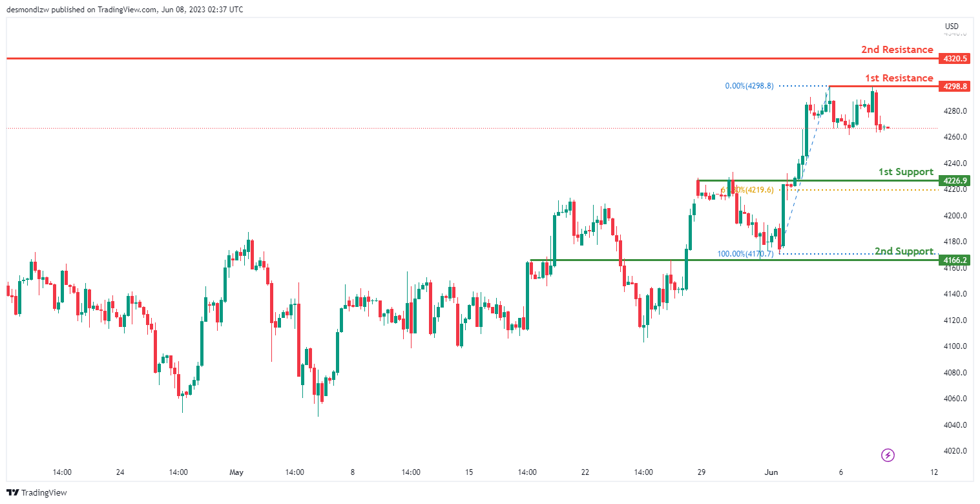Viewport: 980px width, 504px height.
Task: Select the 2nd Support text label
Action: click(904, 251)
